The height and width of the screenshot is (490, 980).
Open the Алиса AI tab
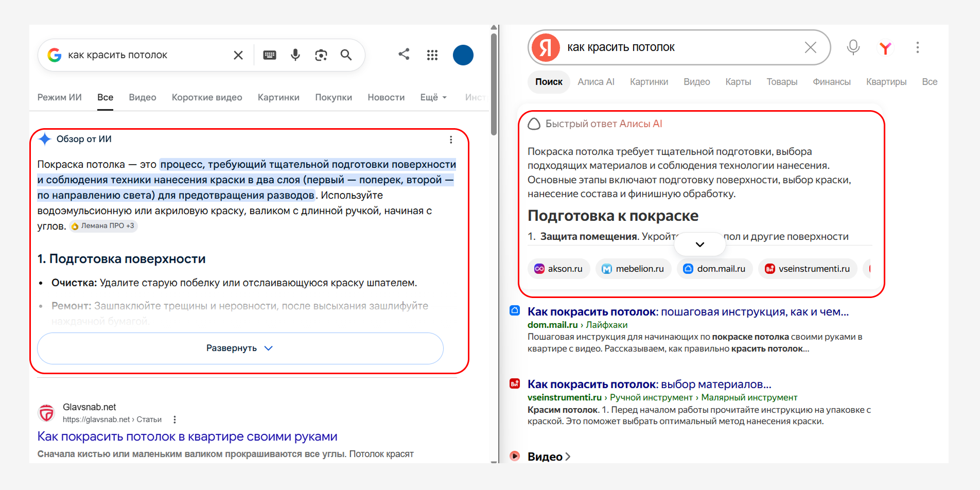(596, 82)
